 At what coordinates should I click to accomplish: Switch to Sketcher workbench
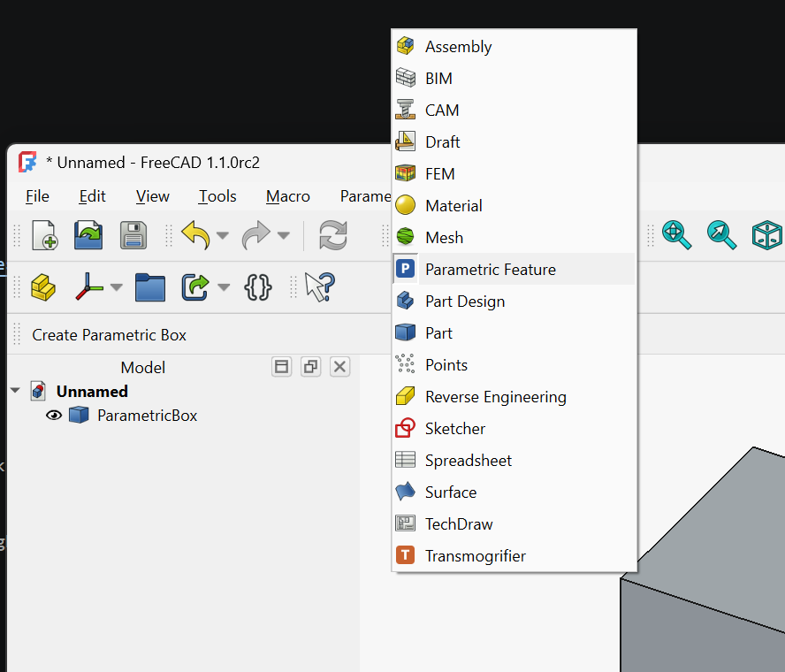coord(514,429)
